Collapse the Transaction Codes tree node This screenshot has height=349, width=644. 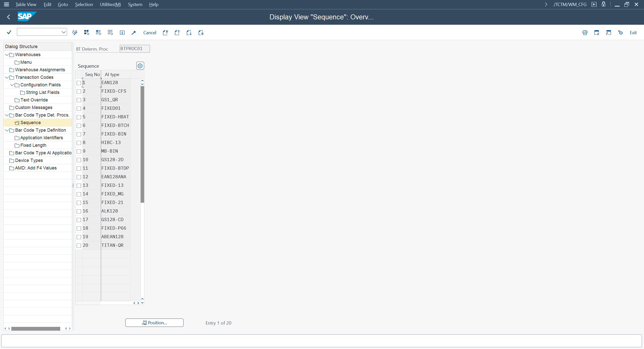point(7,77)
